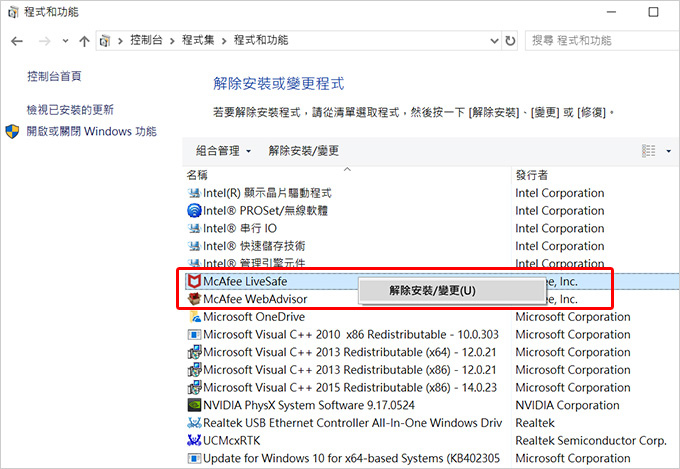Open 檢視已安裝的更新 link
Screen dimensions: 680x469
click(70, 110)
